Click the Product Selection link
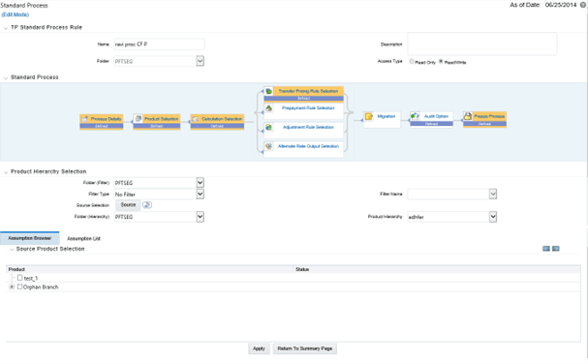 tap(161, 119)
